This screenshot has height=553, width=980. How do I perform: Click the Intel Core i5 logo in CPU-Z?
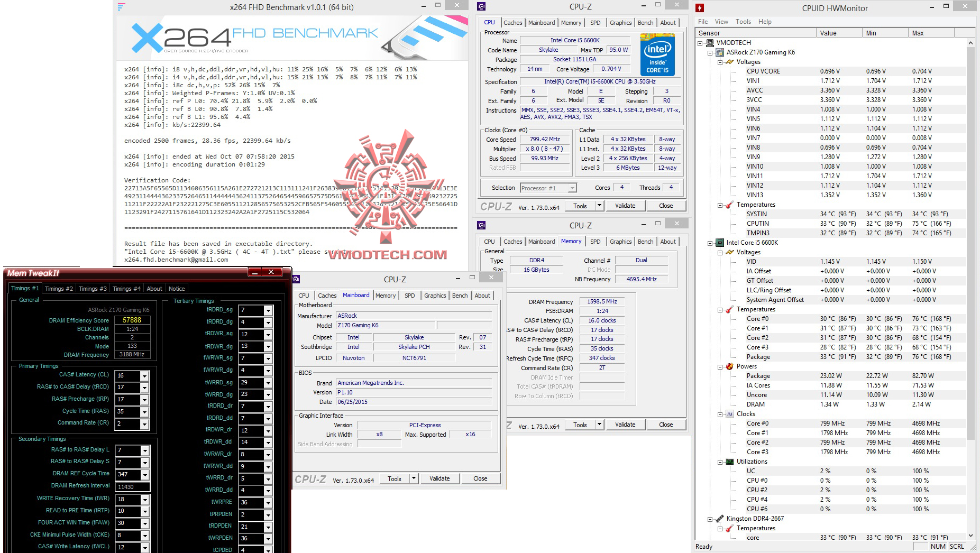[x=657, y=54]
